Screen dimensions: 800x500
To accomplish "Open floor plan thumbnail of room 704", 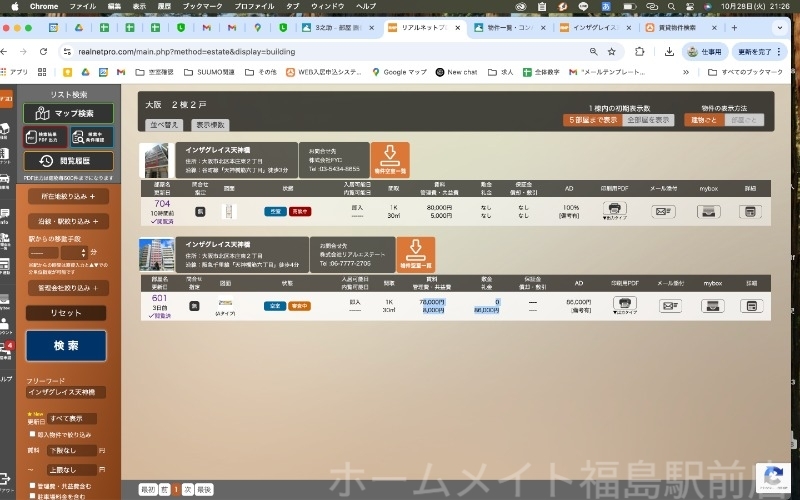I will point(229,211).
